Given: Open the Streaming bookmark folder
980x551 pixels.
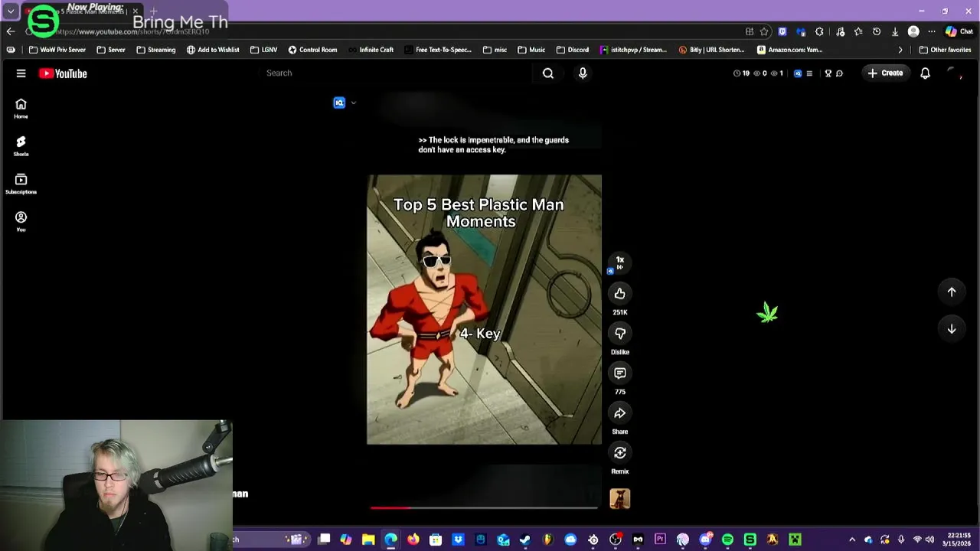Looking at the screenshot, I should [156, 50].
